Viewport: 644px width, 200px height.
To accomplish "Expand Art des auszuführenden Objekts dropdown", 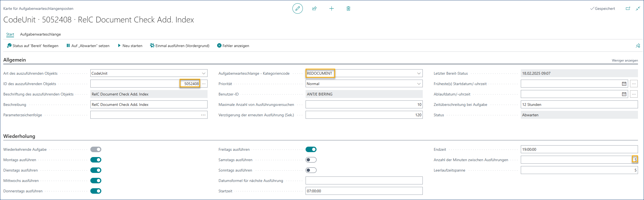I will [x=203, y=73].
